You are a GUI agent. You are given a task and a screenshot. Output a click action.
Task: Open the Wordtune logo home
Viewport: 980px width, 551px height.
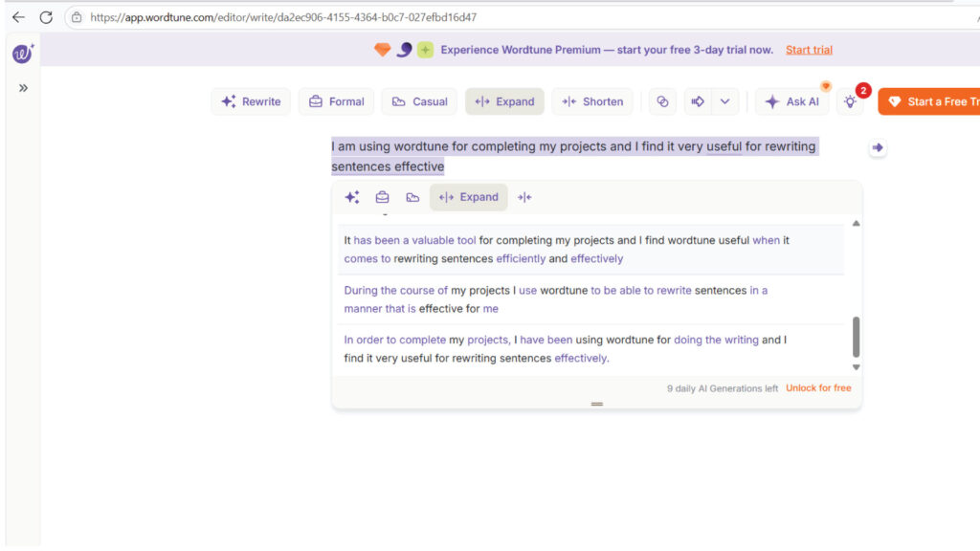(23, 54)
